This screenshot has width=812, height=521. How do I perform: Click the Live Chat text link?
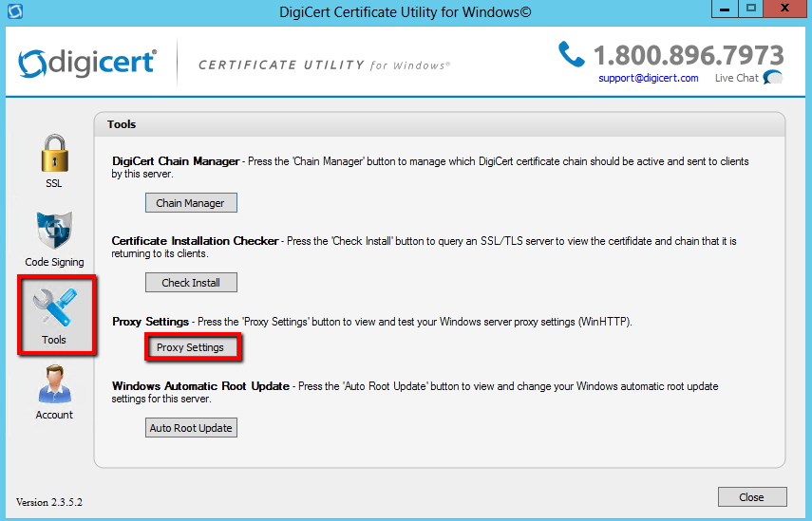tap(736, 78)
